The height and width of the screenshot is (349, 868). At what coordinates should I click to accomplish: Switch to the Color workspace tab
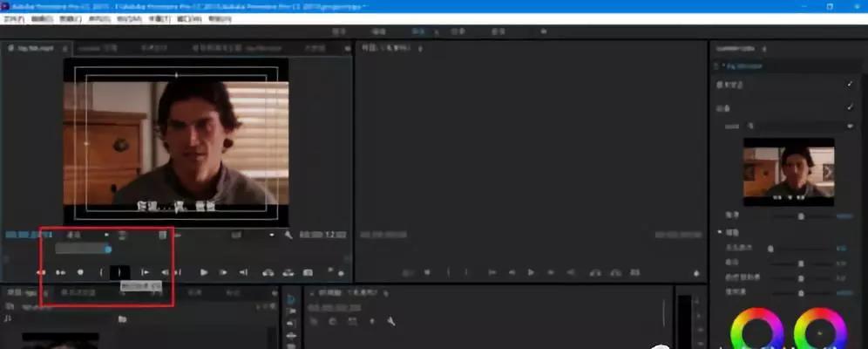(x=419, y=32)
